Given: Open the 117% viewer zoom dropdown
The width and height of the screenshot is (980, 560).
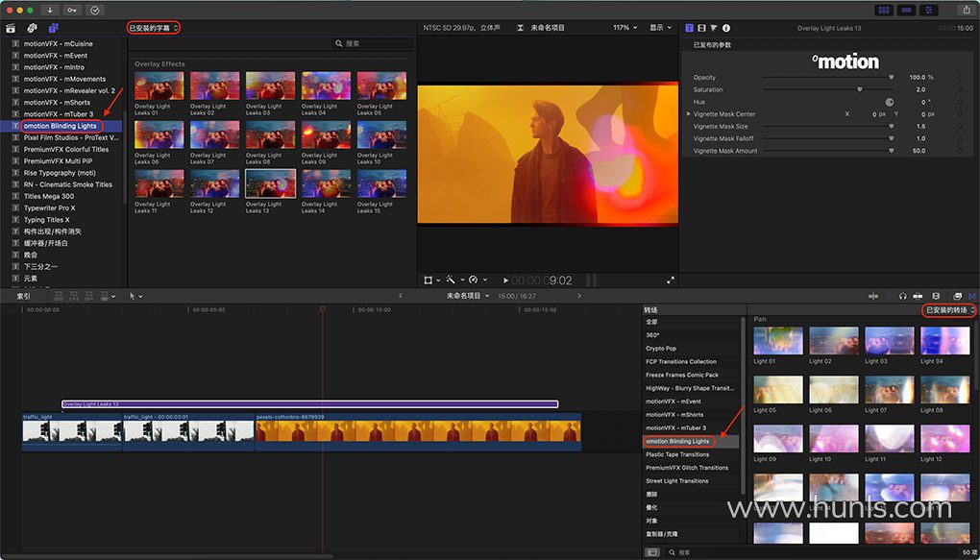Looking at the screenshot, I should [x=625, y=28].
